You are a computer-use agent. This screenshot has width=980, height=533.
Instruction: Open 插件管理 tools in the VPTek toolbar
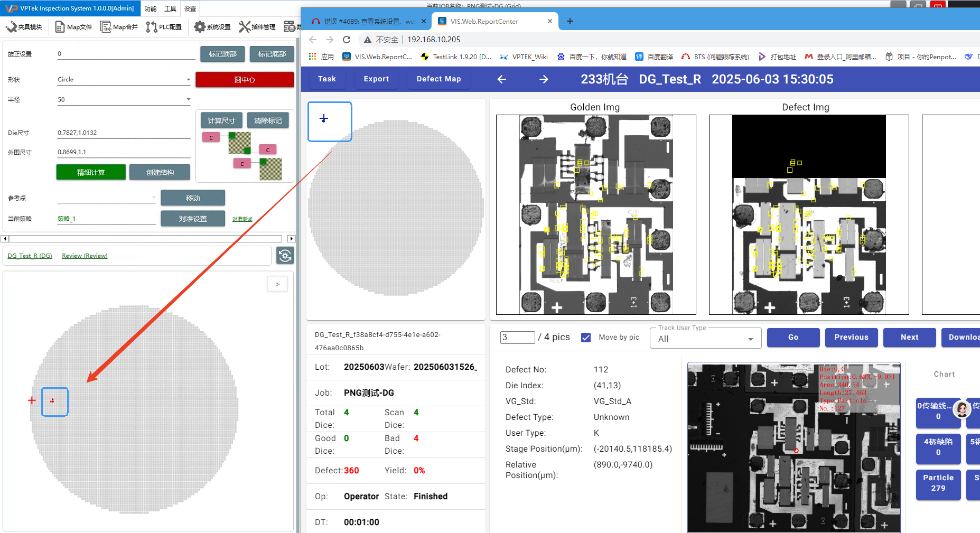(x=257, y=27)
